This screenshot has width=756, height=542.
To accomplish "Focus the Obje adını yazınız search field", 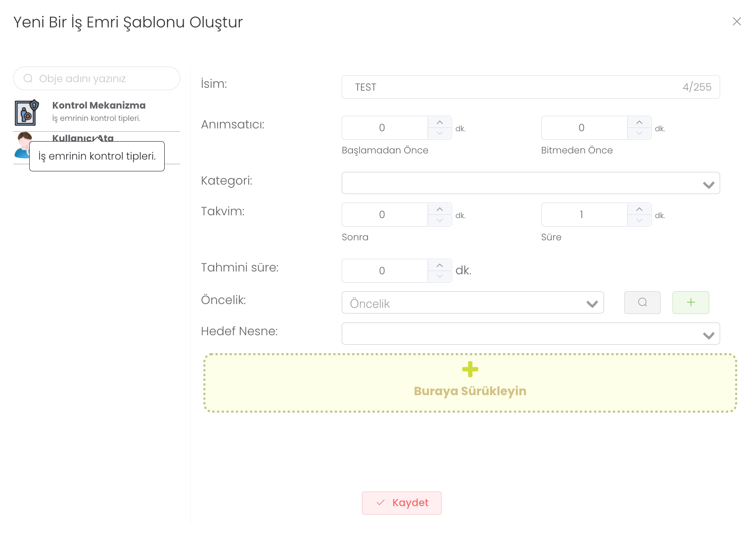I will pyautogui.click(x=104, y=79).
